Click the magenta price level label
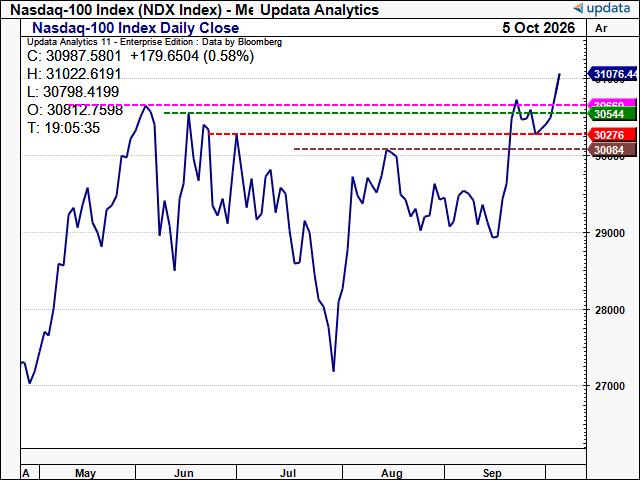 coord(612,103)
